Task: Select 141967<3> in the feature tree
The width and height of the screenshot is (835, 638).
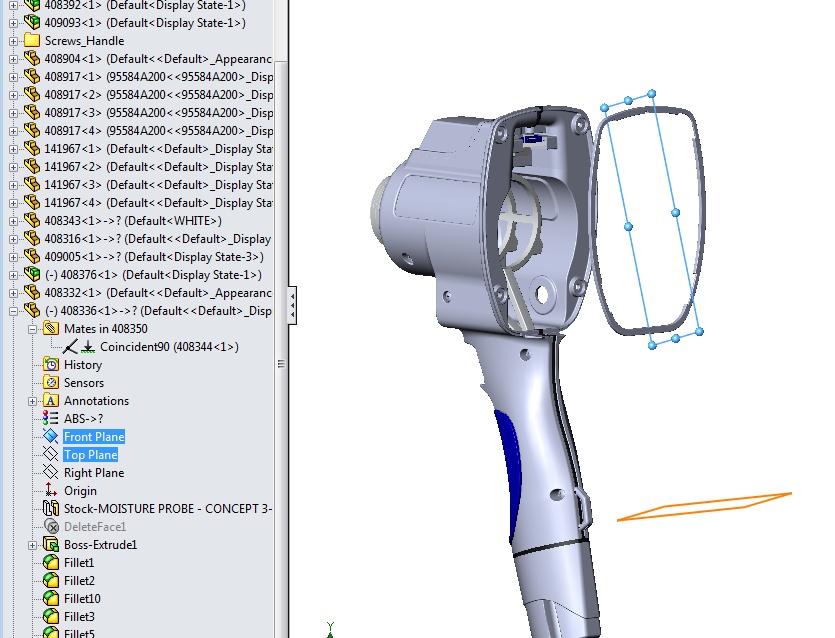Action: point(159,185)
